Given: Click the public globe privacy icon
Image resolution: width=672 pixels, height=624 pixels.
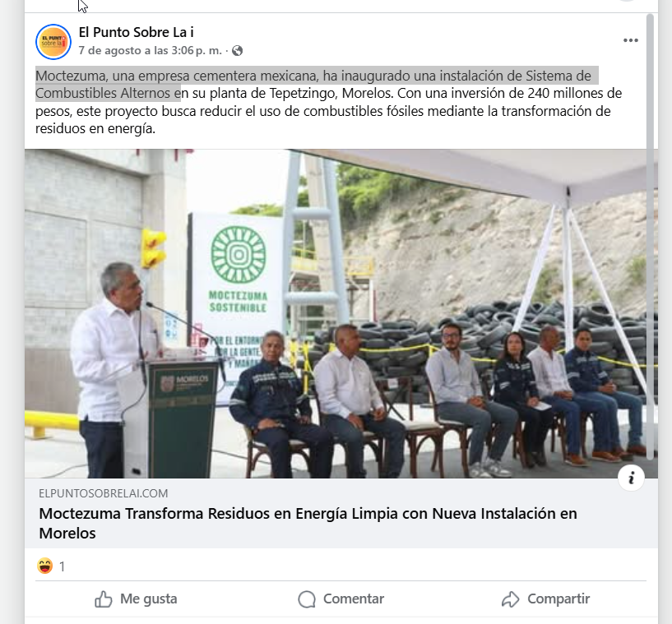Looking at the screenshot, I should click(237, 51).
